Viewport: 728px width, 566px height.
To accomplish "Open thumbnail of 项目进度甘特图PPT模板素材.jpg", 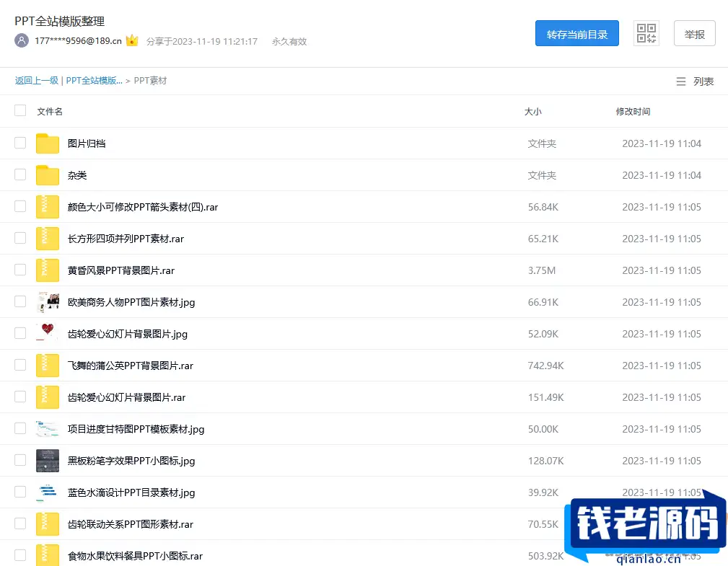I will [48, 429].
